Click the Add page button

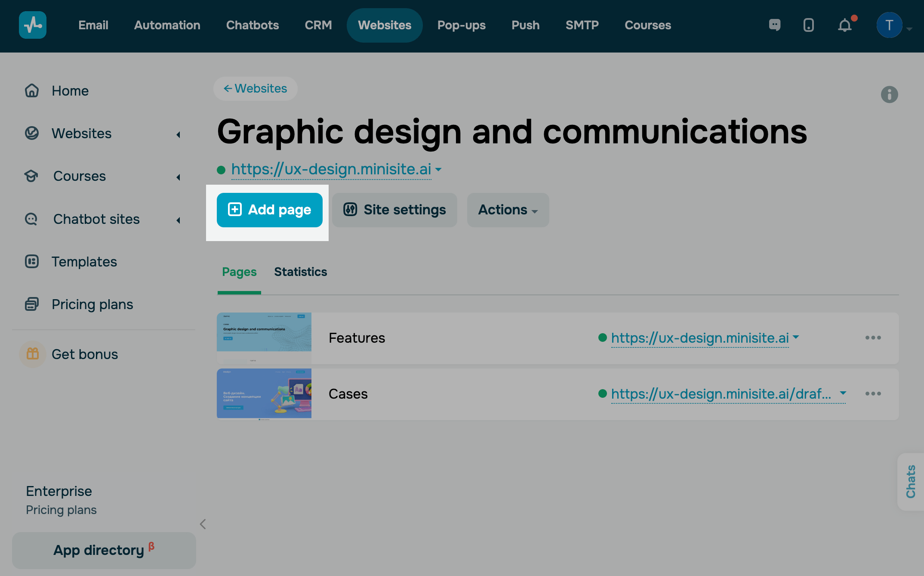click(269, 210)
